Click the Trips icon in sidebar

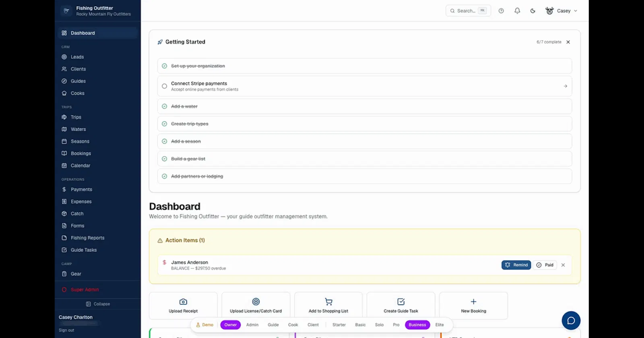64,117
